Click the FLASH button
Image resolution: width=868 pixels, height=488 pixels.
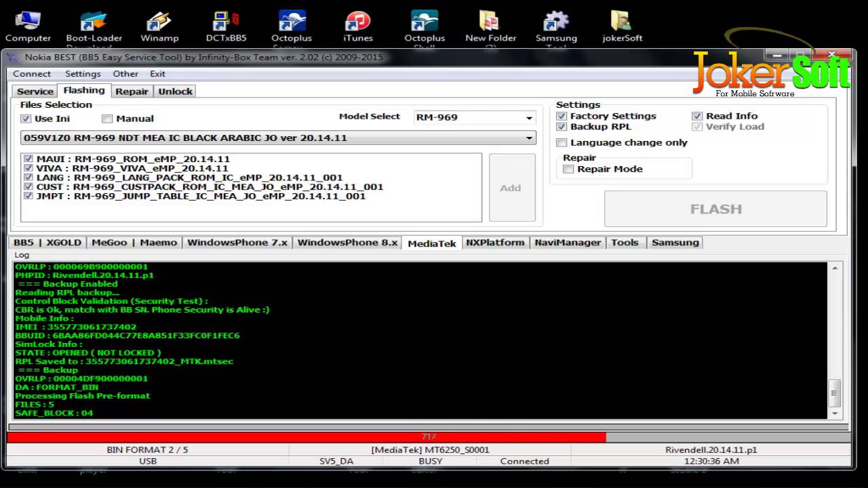[715, 209]
